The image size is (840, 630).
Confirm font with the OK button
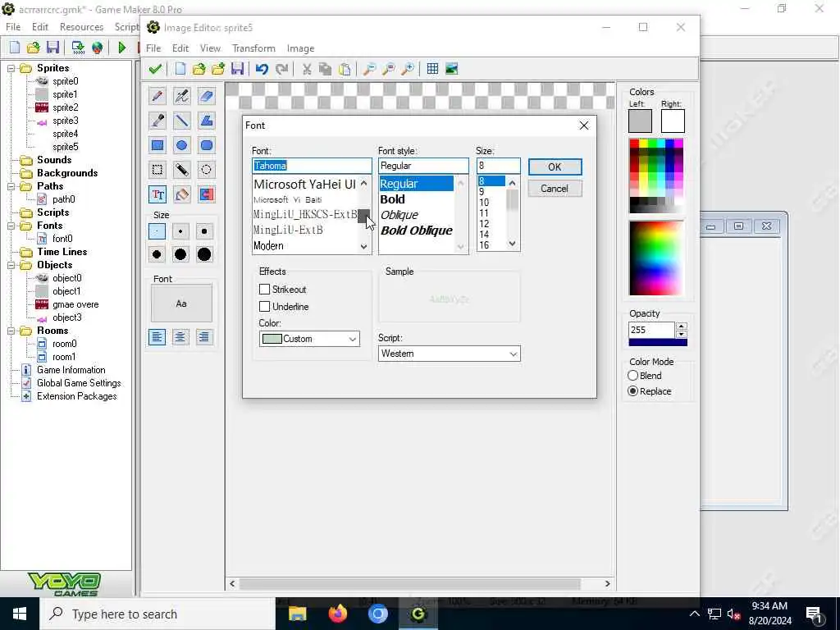coord(555,167)
